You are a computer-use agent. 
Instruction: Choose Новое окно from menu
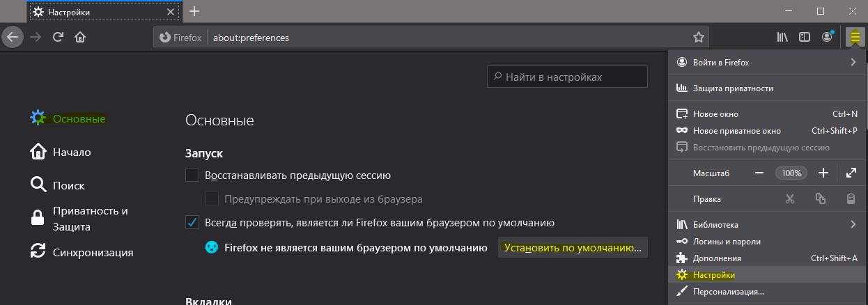(767, 114)
